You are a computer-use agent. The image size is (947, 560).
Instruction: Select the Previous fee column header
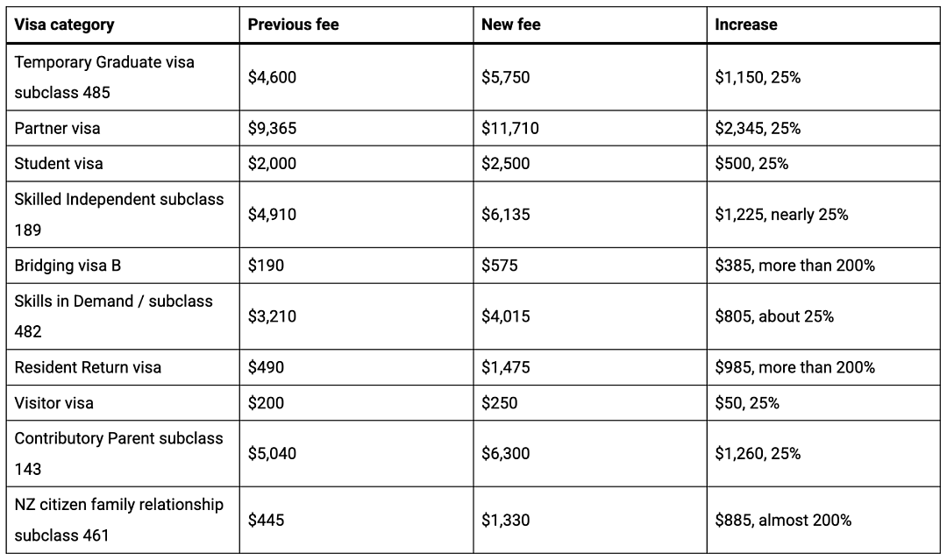[x=356, y=25]
